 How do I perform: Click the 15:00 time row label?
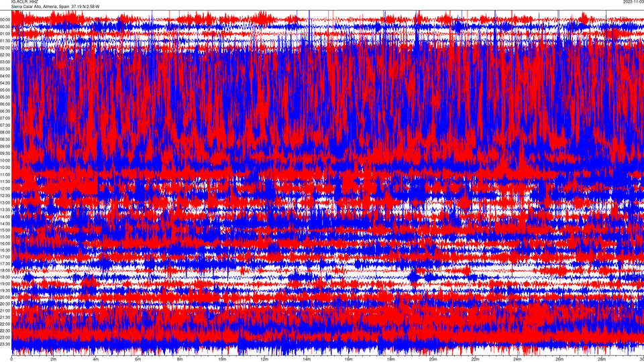pos(5,230)
